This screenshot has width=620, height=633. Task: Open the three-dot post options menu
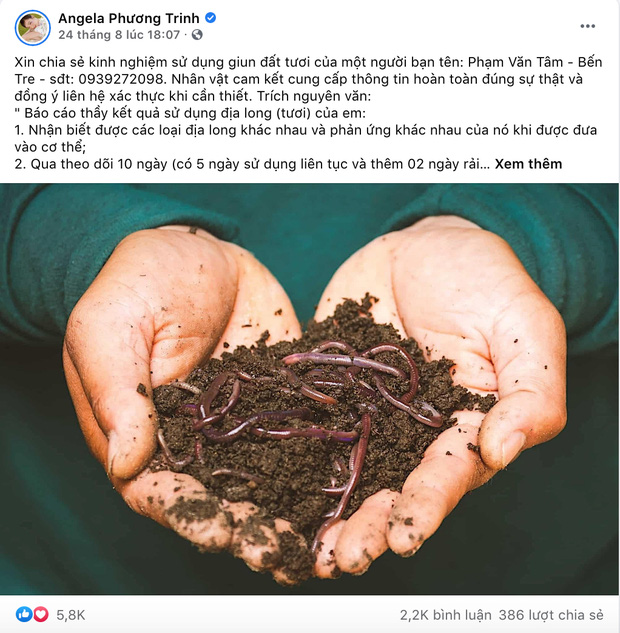click(x=587, y=26)
